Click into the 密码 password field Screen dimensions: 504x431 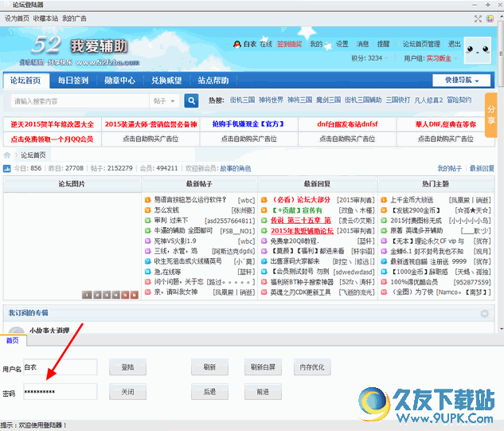click(x=60, y=392)
